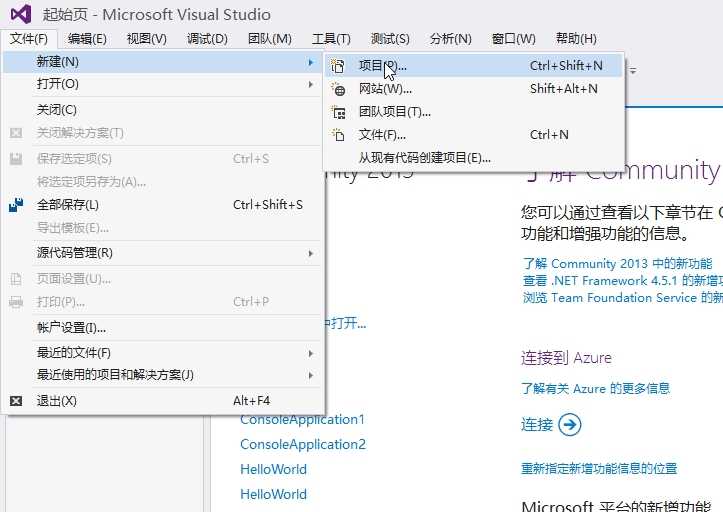
Task: Click the printer icon beside 打印(P)
Action: 16,302
